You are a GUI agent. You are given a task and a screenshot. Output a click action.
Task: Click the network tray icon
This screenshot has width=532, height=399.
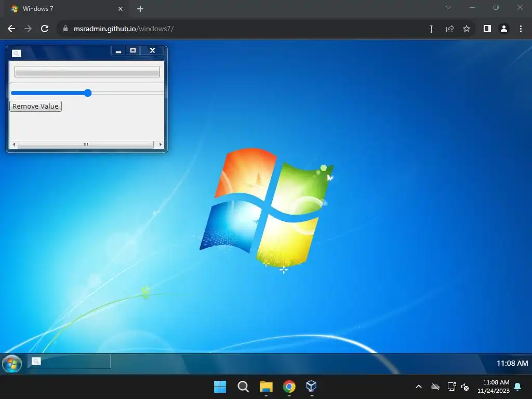click(x=451, y=387)
